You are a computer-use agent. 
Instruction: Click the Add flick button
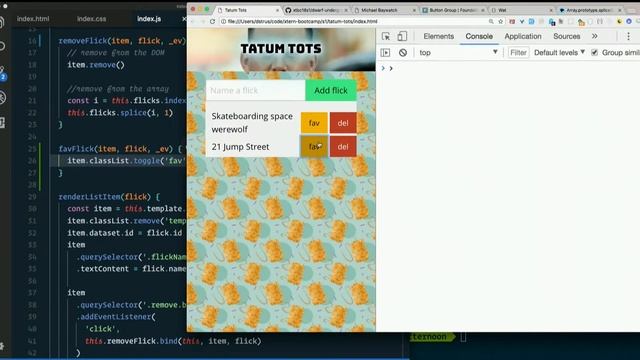pos(331,91)
